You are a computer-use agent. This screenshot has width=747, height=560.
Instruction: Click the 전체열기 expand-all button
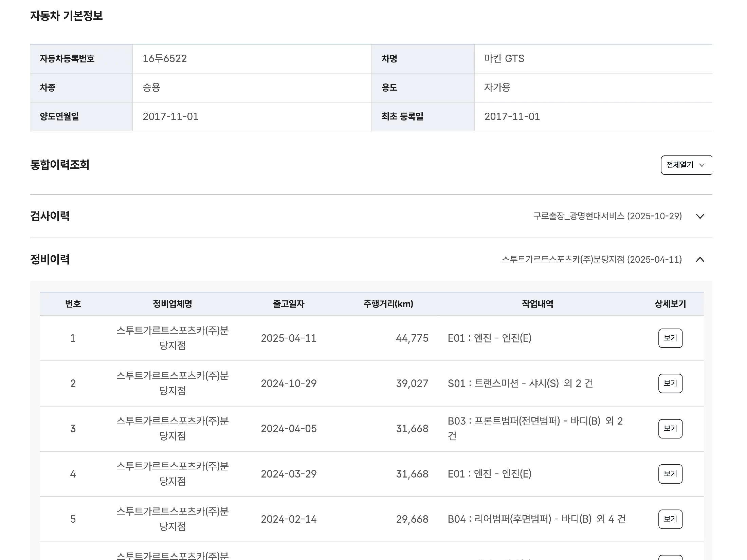686,165
